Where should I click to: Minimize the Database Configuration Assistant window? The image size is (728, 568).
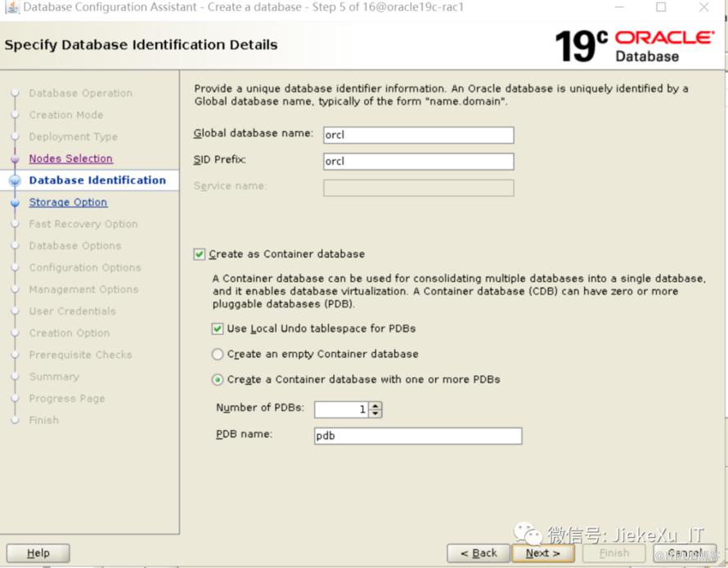[x=619, y=7]
